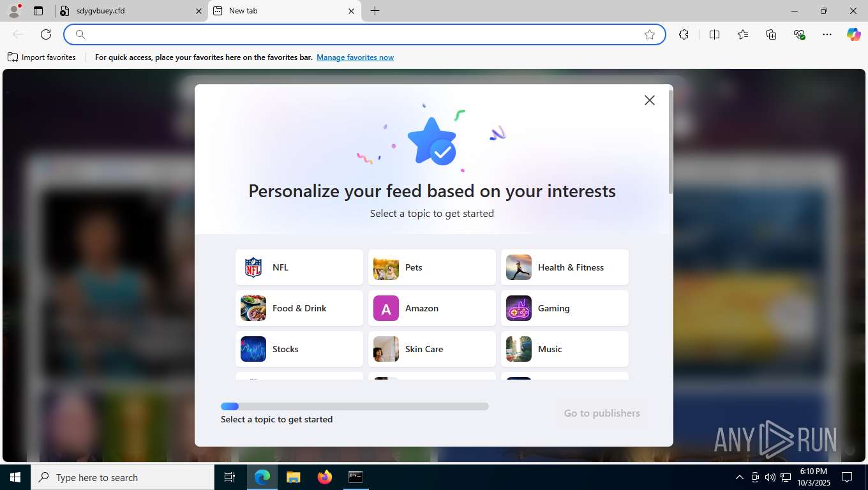Click the heading 'Personalize your feed based on your interests'
This screenshot has height=490, width=868.
(432, 191)
